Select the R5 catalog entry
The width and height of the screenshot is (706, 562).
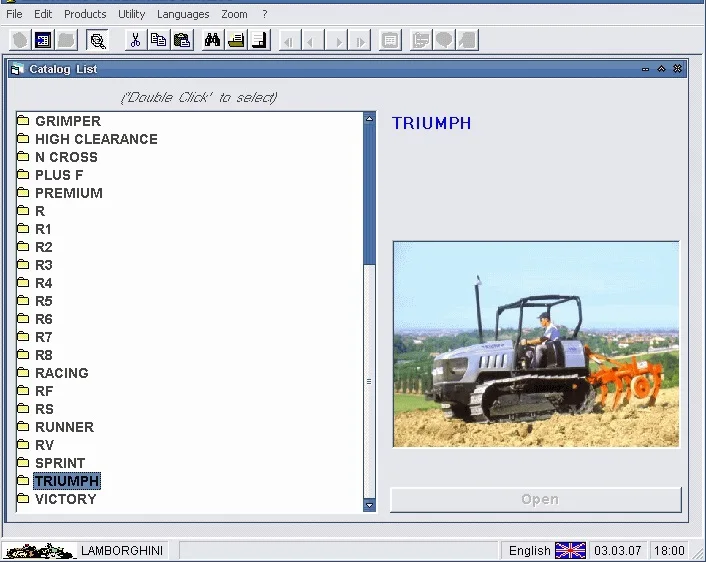click(x=44, y=301)
